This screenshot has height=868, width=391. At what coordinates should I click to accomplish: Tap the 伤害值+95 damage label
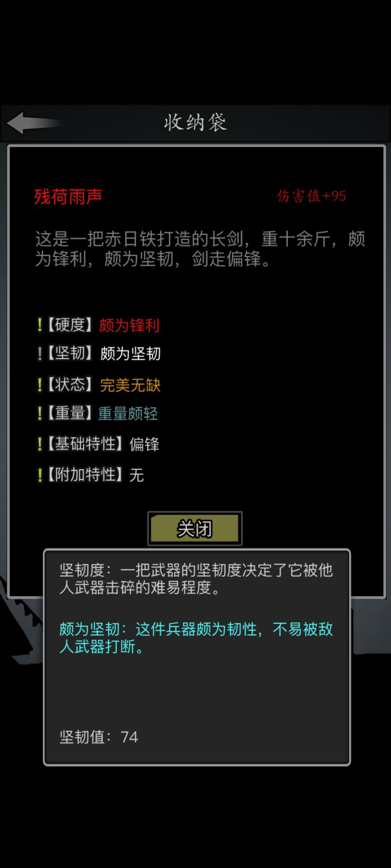pos(311,196)
